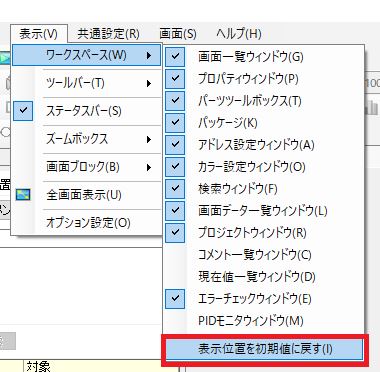Viewport: 380px width, 372px height.
Task: Toggle プロジェクトウィンドウ(R) visibility
Action: (x=263, y=232)
